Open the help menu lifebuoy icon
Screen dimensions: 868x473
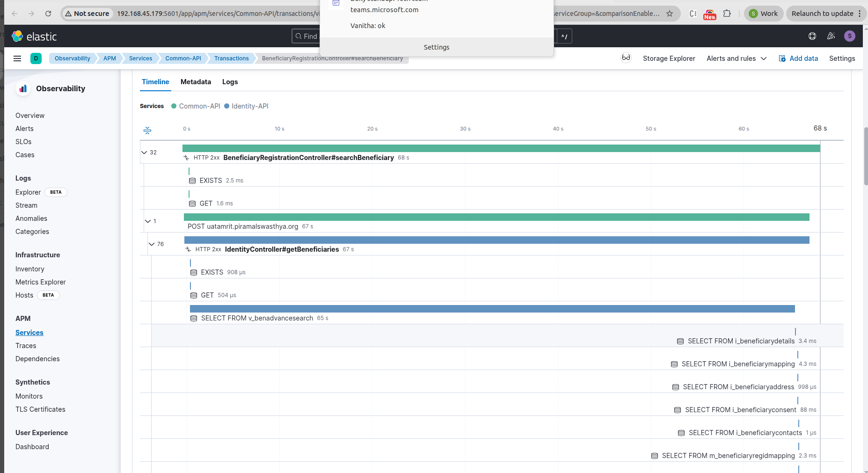812,36
